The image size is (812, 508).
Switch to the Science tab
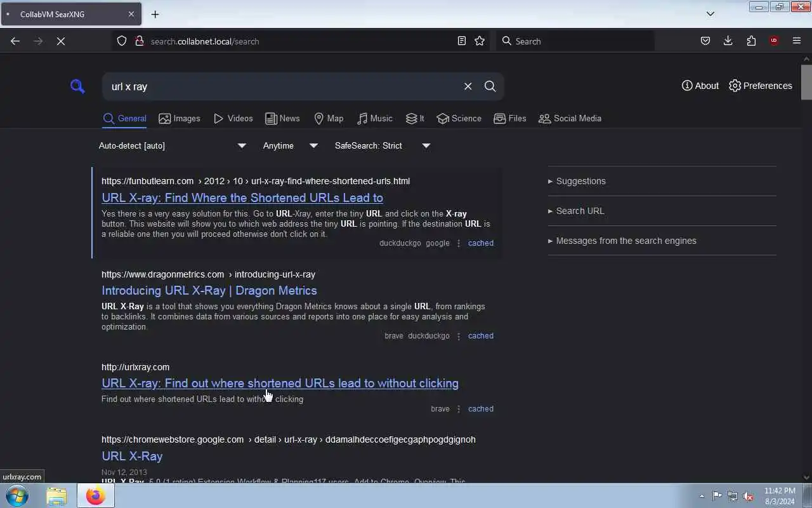pos(459,119)
